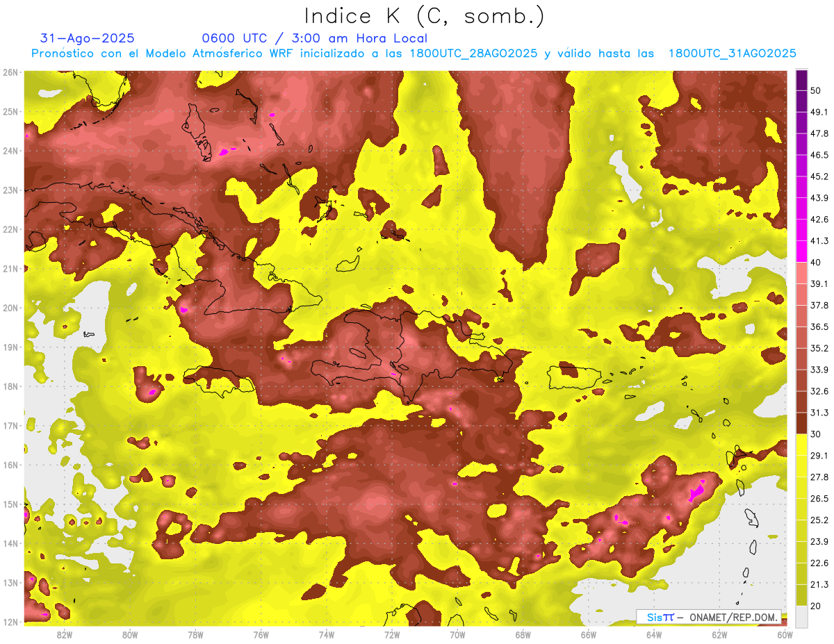Click the 26N latitude label
Image resolution: width=834 pixels, height=644 pixels.
point(10,72)
